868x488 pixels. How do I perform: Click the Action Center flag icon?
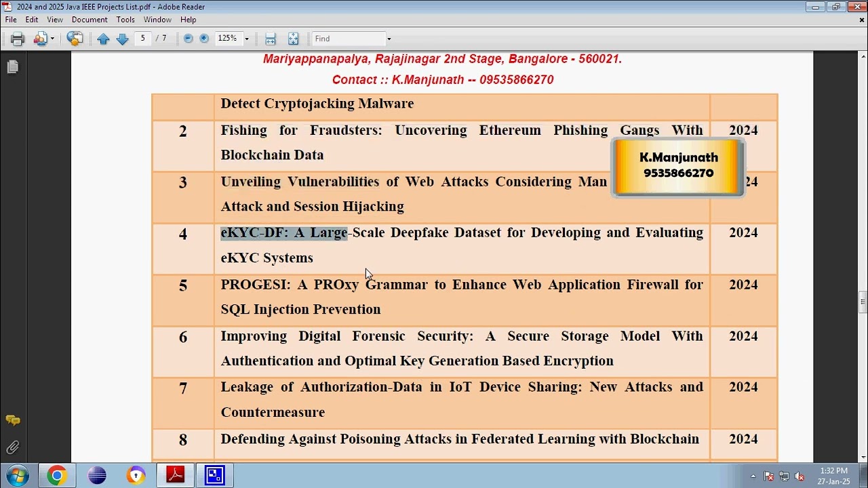769,476
